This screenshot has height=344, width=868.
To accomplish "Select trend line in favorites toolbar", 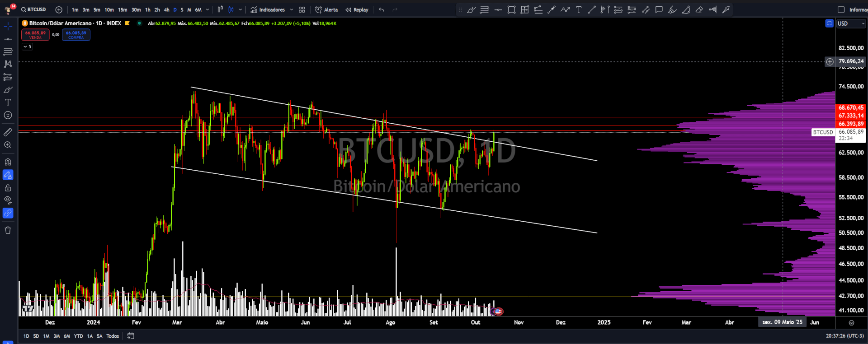I will (592, 9).
